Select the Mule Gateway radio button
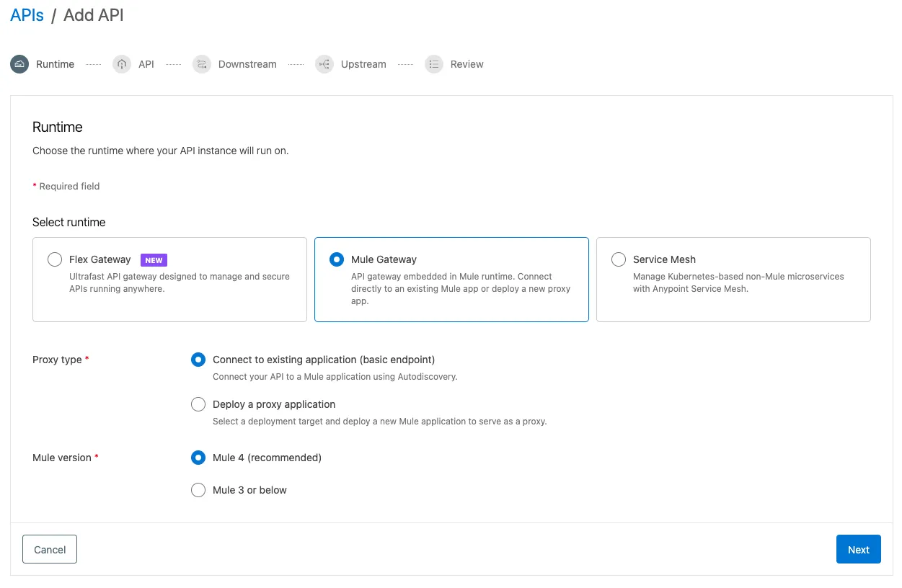Screen dimensions: 902x588 (x=337, y=259)
